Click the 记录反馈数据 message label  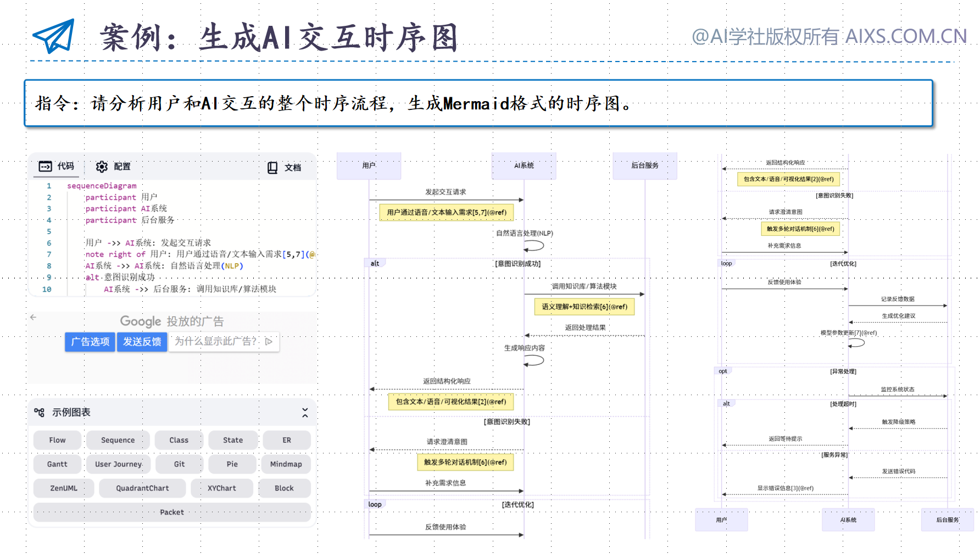click(x=898, y=299)
